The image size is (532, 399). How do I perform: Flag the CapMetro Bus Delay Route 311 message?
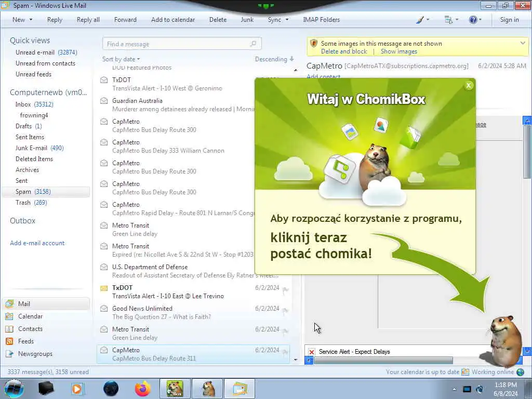pyautogui.click(x=285, y=352)
